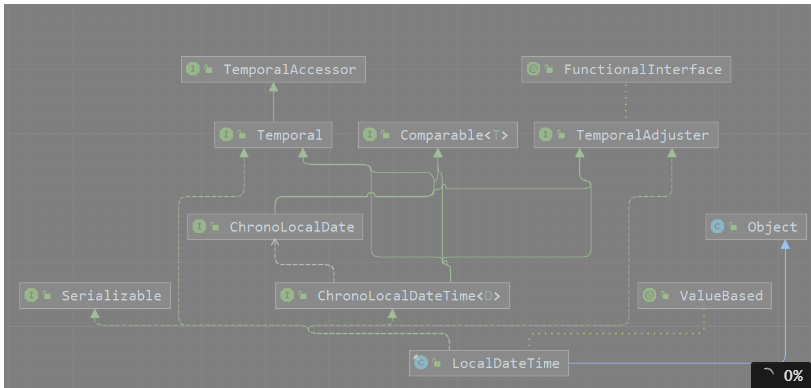Select the Temporal interface node
The image size is (811, 388).
point(273,135)
